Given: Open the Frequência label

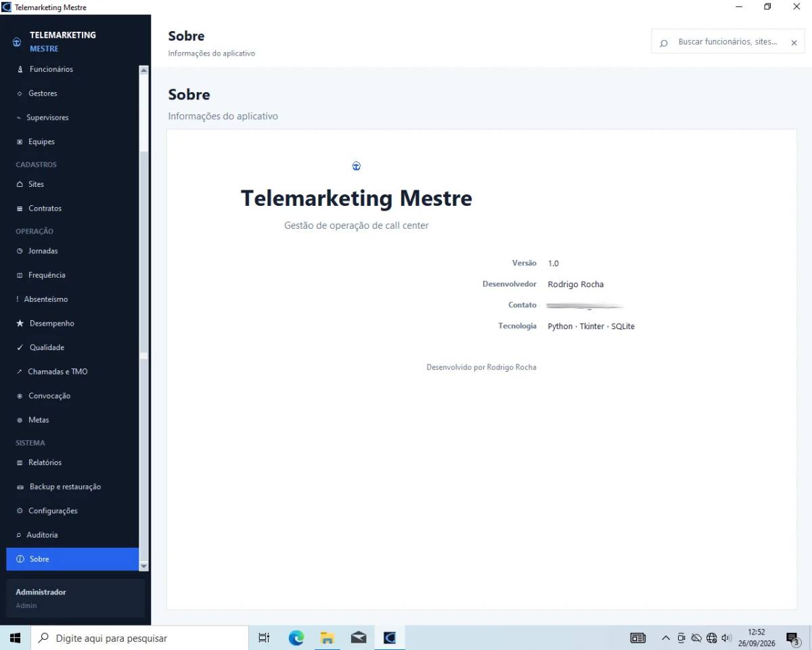Looking at the screenshot, I should click(x=47, y=276).
